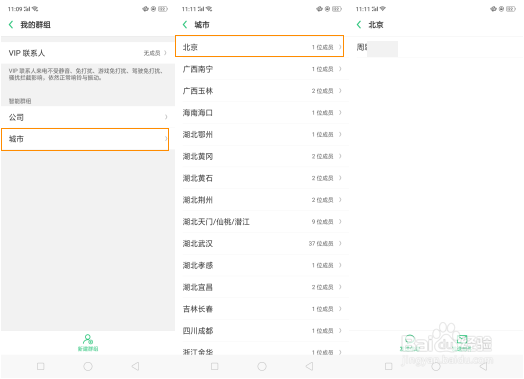Tap triangle back button on 北京 screen

pyautogui.click(x=484, y=366)
